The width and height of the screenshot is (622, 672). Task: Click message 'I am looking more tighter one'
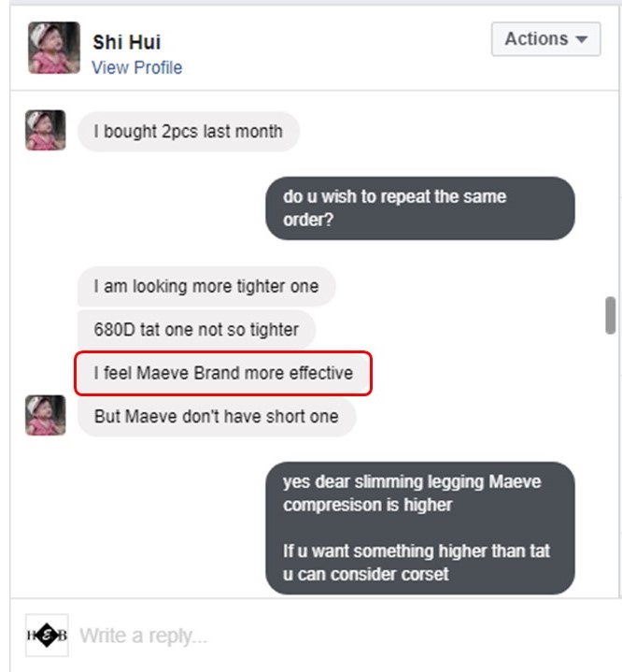206,286
